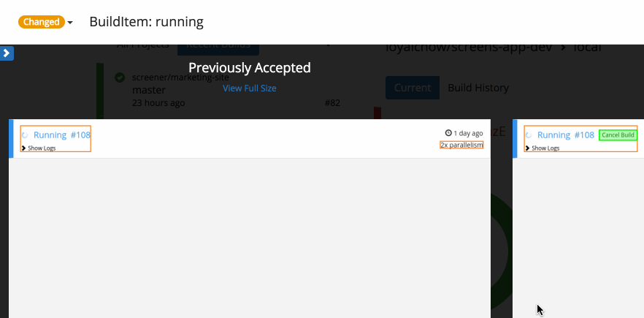Click the 2x parallelism link
The width and height of the screenshot is (644, 318).
(x=461, y=145)
